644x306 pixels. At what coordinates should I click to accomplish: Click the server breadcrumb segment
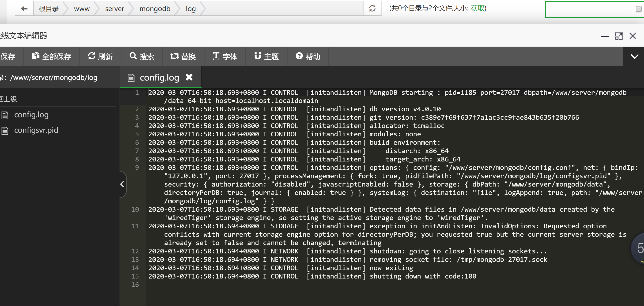coord(114,9)
